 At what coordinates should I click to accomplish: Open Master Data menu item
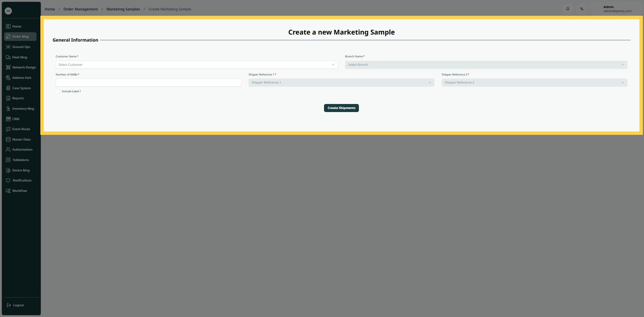click(x=20, y=140)
